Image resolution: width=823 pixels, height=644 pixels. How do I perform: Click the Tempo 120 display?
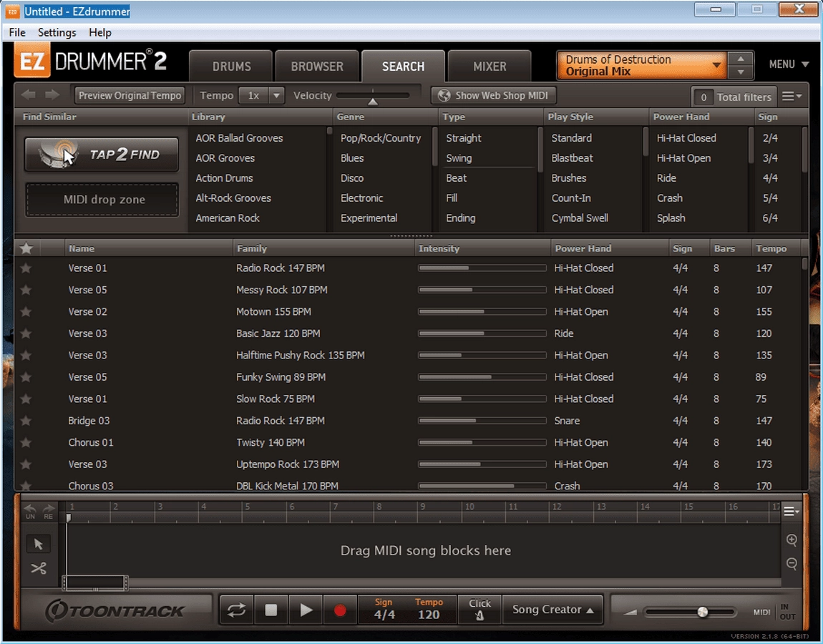(429, 610)
